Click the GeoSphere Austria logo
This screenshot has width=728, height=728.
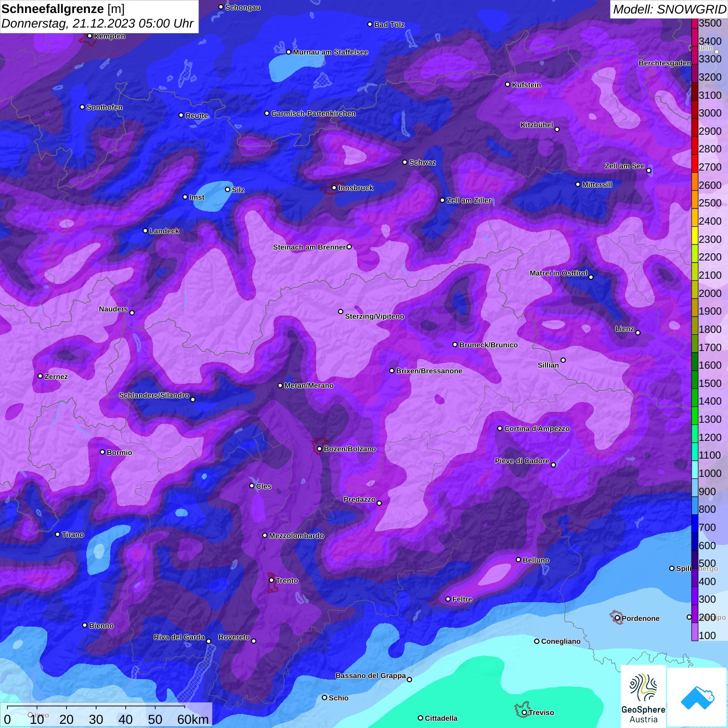click(x=643, y=697)
